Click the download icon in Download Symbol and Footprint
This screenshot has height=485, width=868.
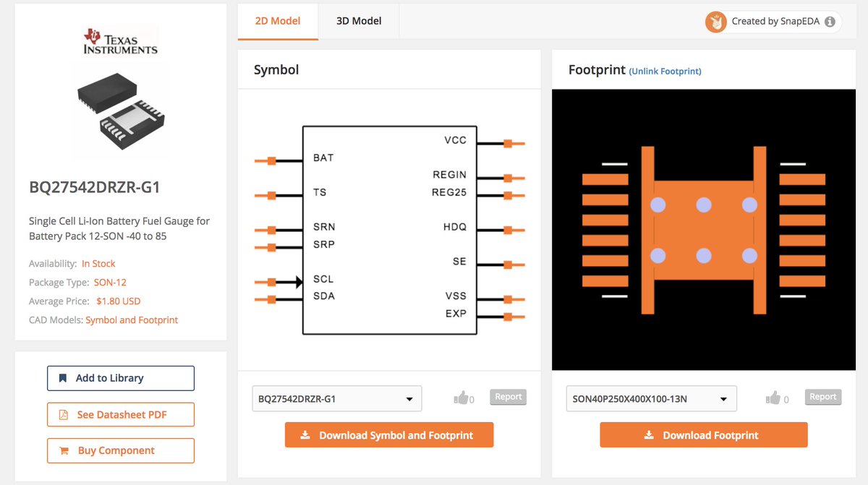coord(305,435)
